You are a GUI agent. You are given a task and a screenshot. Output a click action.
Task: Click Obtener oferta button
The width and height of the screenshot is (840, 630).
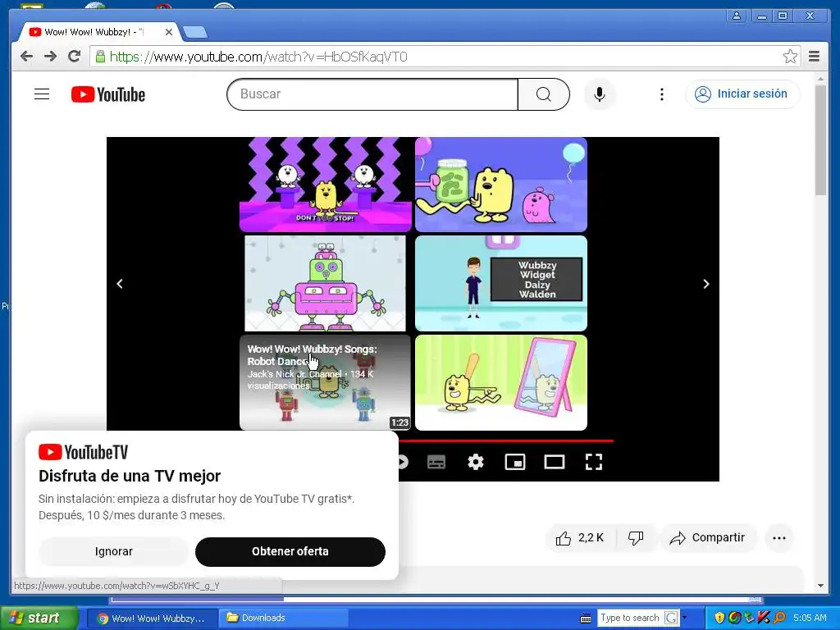[x=290, y=551]
